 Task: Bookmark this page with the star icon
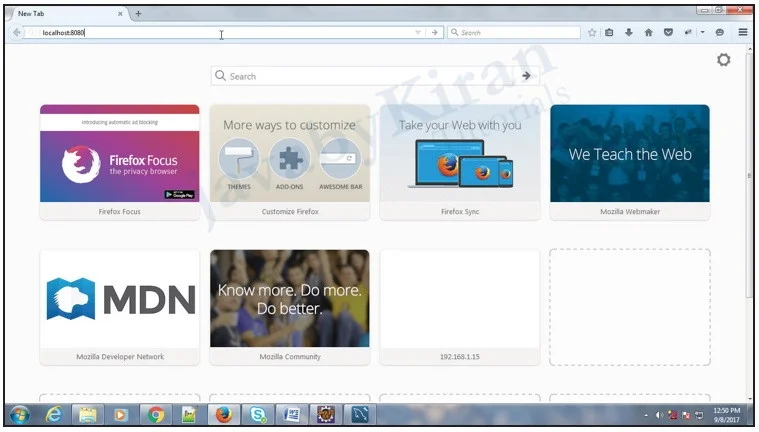[592, 32]
